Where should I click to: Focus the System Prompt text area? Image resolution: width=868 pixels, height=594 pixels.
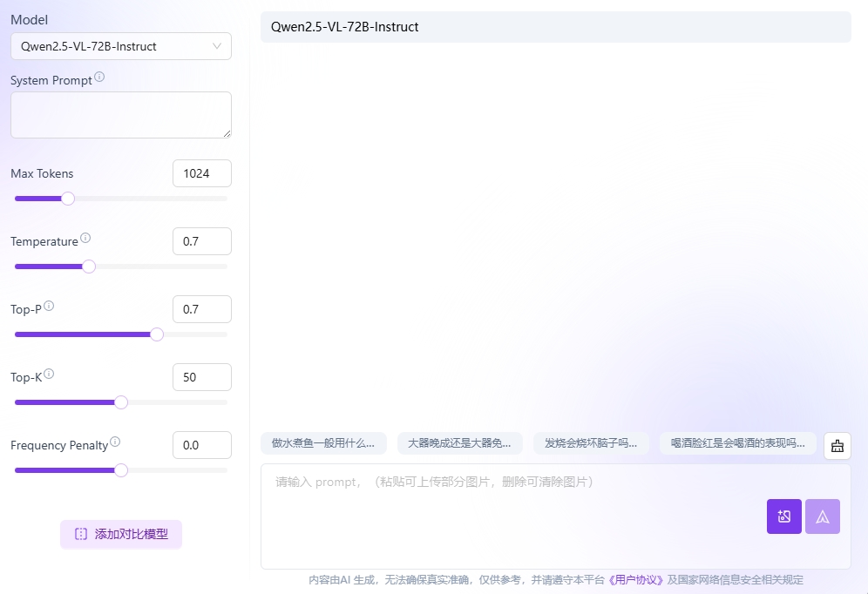point(120,115)
